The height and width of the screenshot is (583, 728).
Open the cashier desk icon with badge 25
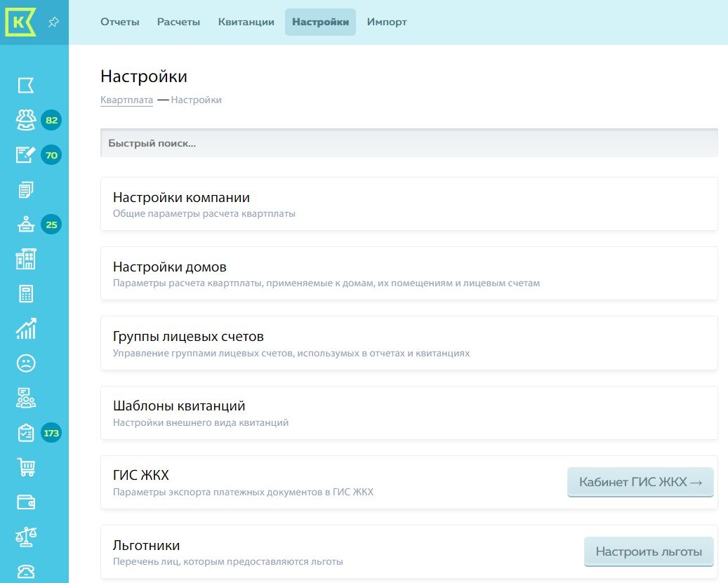(x=25, y=225)
